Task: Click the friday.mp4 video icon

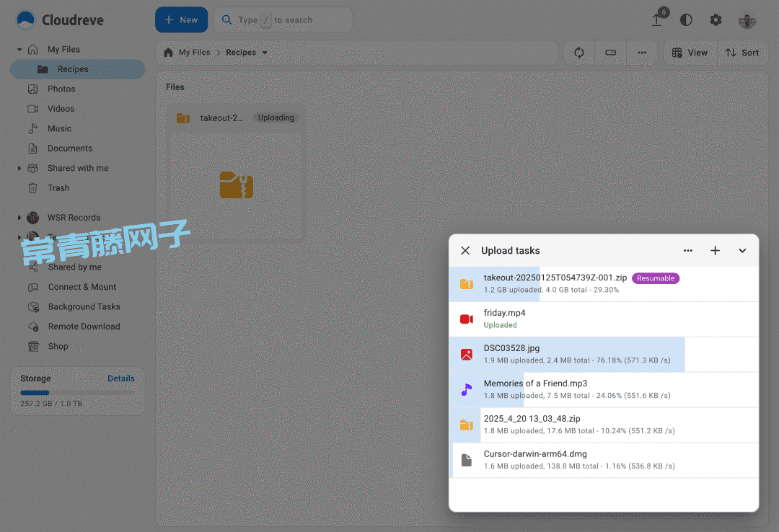Action: 467,319
